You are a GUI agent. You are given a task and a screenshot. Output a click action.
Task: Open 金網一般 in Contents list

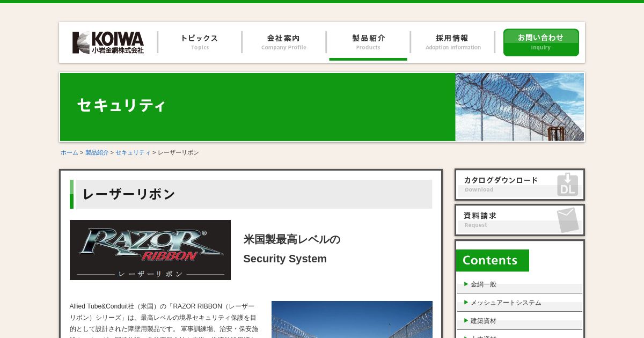click(519, 284)
